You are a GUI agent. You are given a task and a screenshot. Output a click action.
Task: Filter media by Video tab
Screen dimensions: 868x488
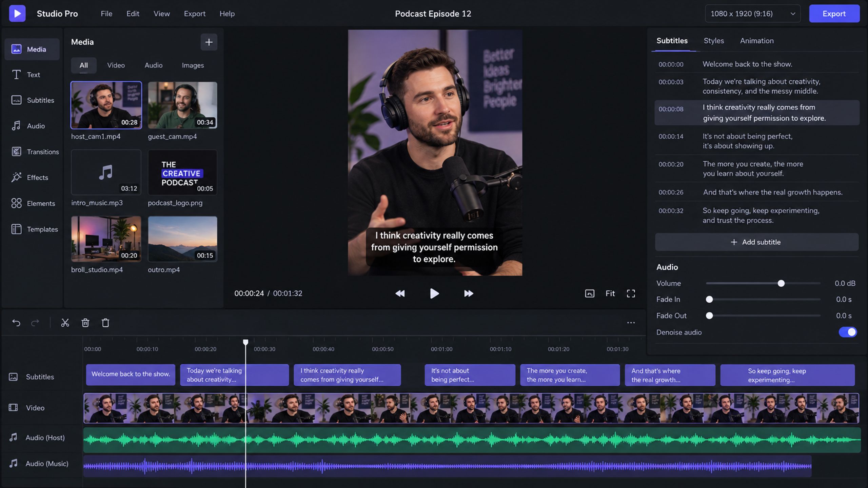pos(116,65)
